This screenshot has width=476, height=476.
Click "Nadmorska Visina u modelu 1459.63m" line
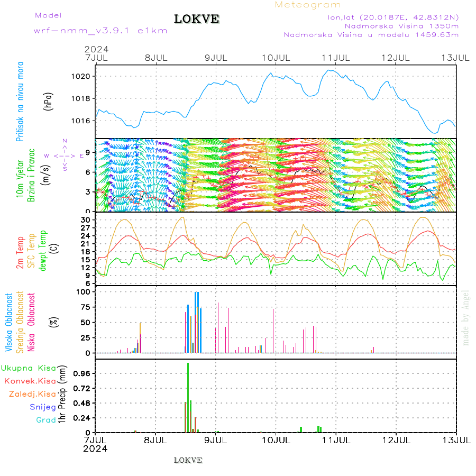tap(371, 34)
